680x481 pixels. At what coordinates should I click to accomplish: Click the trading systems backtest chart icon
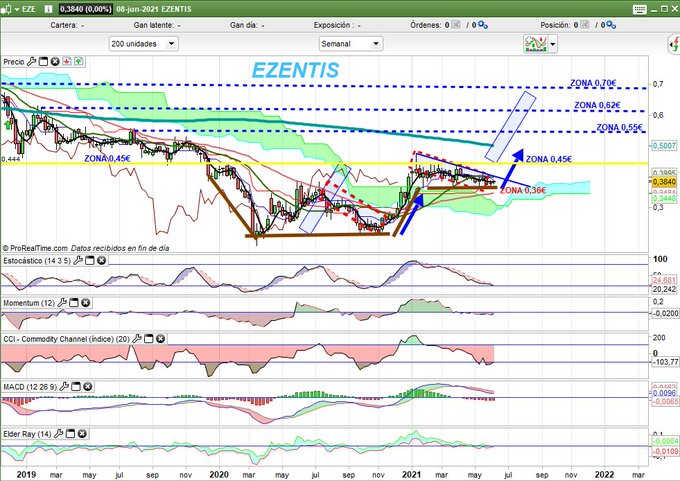point(536,44)
